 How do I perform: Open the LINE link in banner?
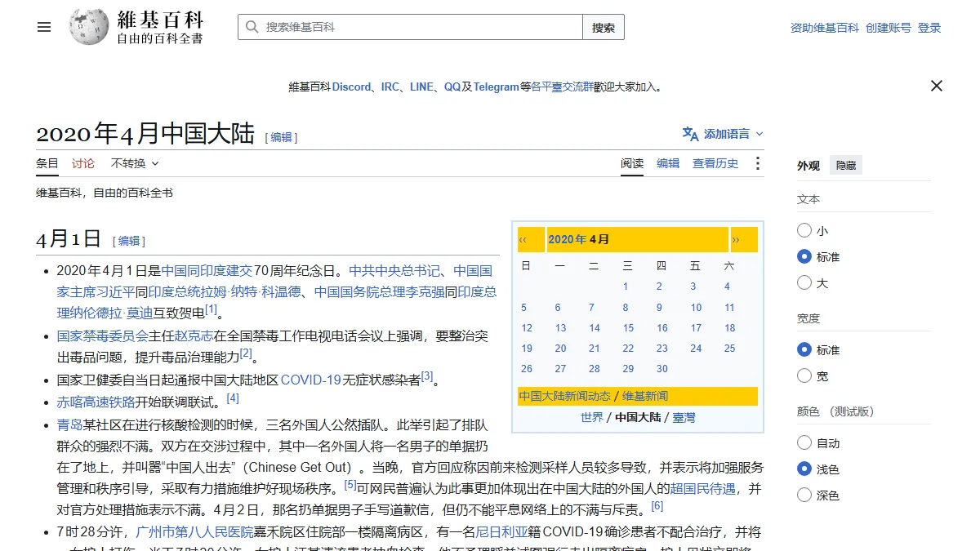[421, 87]
